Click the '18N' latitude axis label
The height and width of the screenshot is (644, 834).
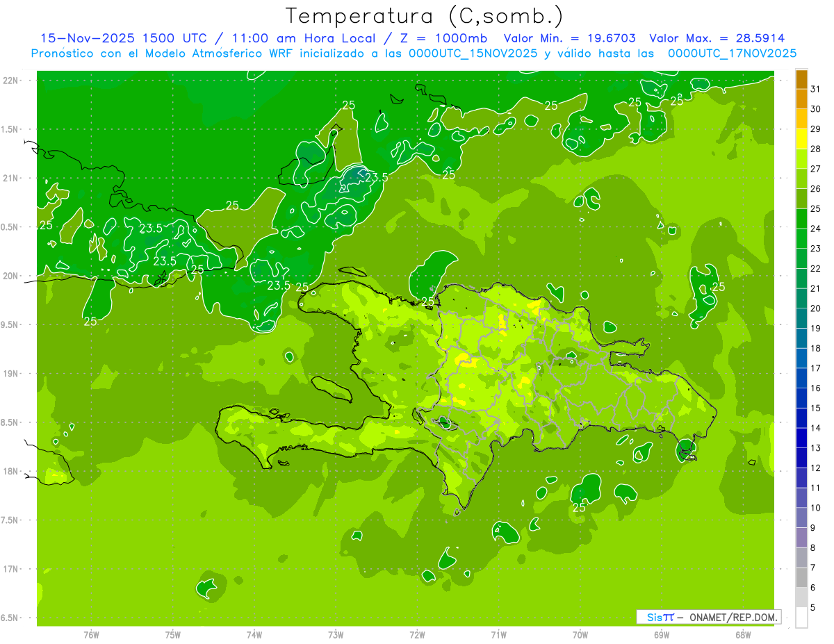10,471
